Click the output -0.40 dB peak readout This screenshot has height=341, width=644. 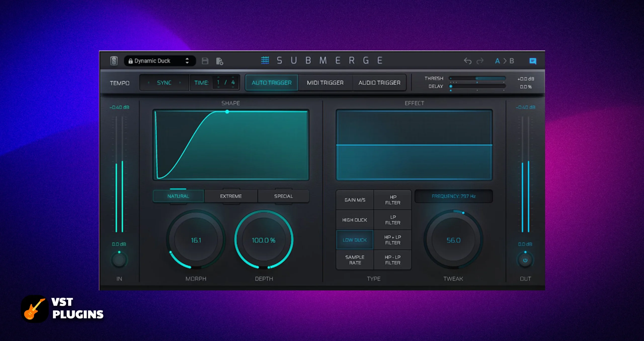[525, 107]
